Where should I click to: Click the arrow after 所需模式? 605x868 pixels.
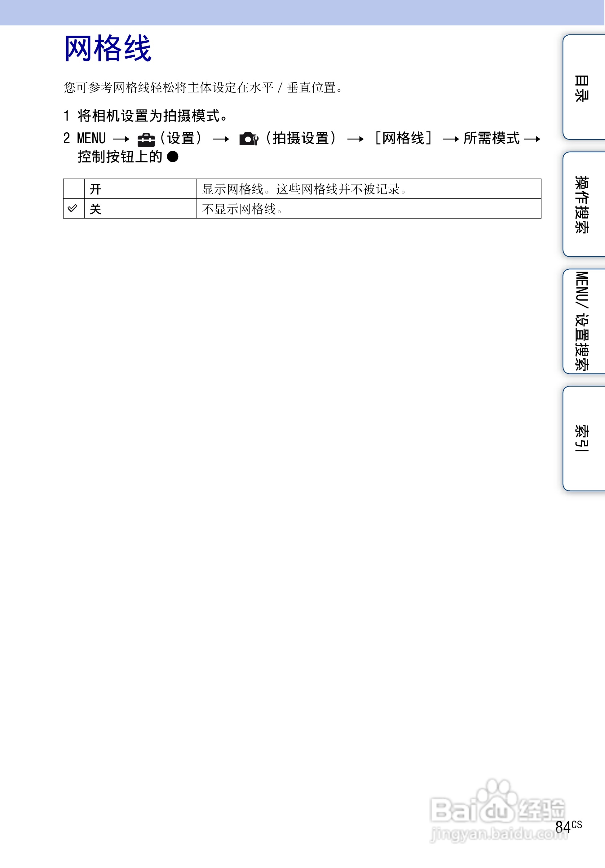pyautogui.click(x=532, y=139)
